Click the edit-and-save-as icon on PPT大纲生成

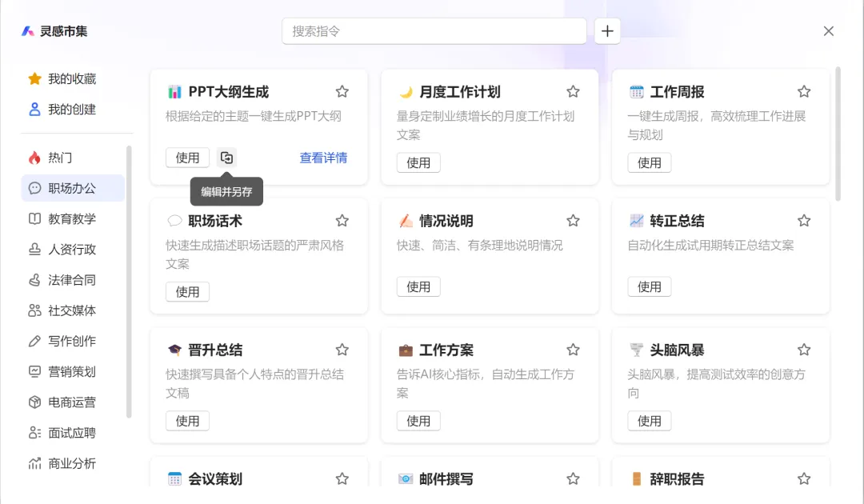226,158
